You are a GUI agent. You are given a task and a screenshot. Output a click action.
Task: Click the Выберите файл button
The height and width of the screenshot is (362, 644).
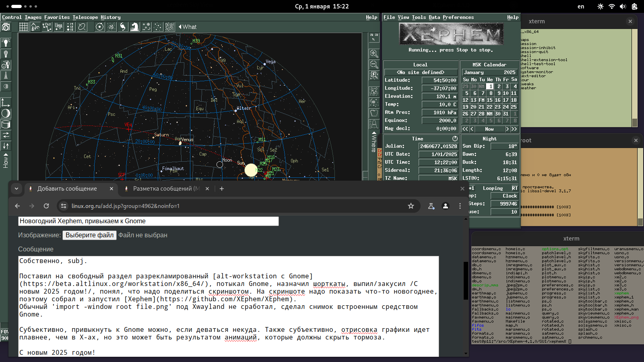(89, 235)
